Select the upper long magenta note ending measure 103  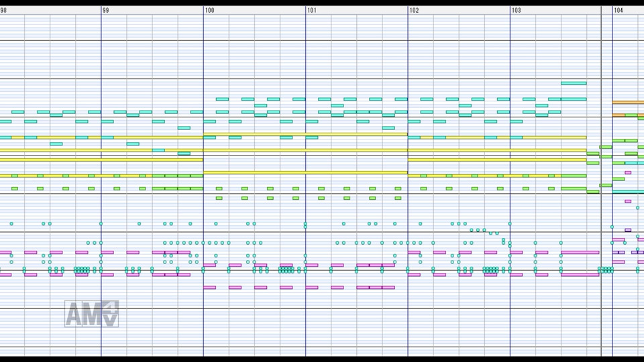click(x=580, y=253)
